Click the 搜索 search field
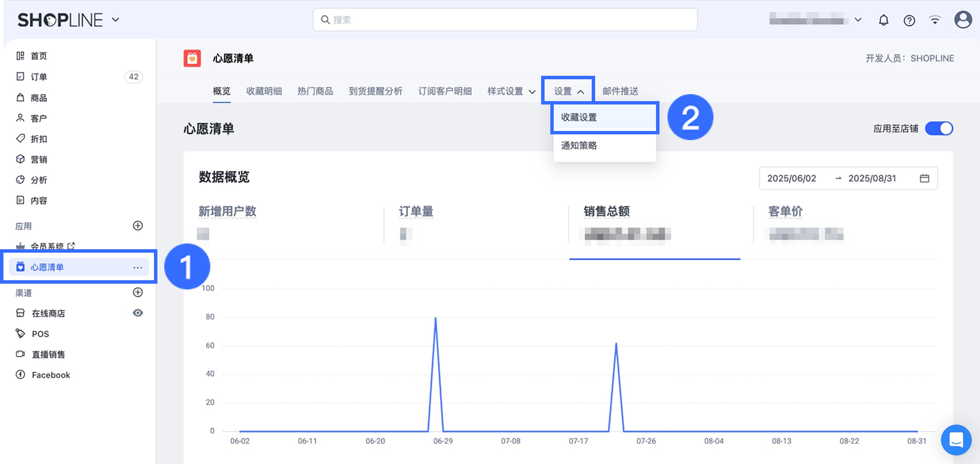 click(506, 20)
